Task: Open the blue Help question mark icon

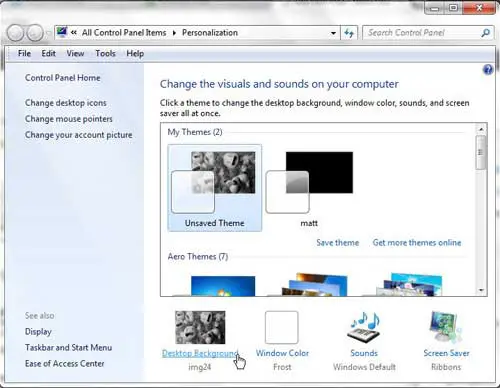Action: [488, 70]
